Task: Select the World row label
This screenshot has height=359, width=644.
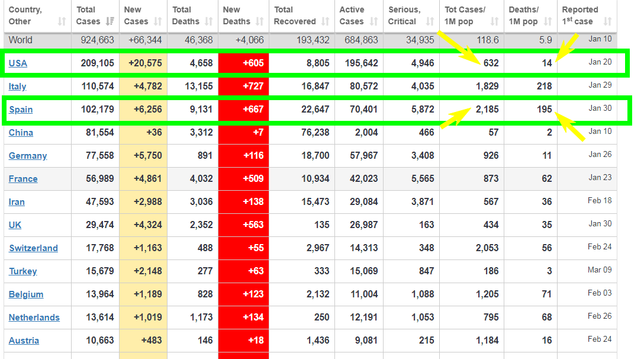Action: (x=21, y=40)
